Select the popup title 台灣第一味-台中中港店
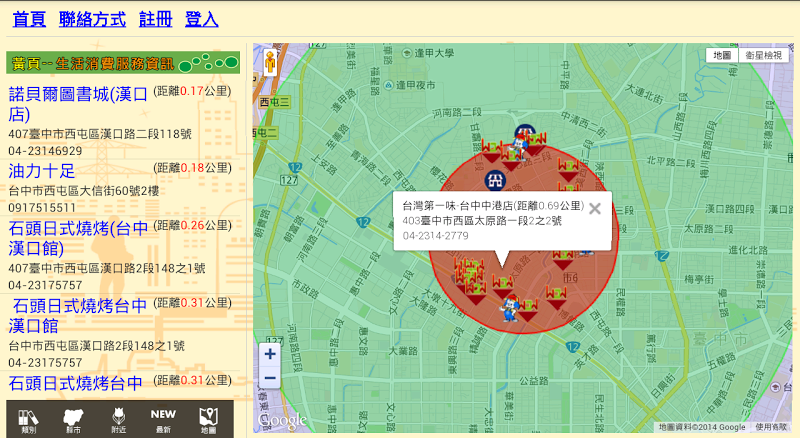The height and width of the screenshot is (438, 800). pyautogui.click(x=458, y=206)
